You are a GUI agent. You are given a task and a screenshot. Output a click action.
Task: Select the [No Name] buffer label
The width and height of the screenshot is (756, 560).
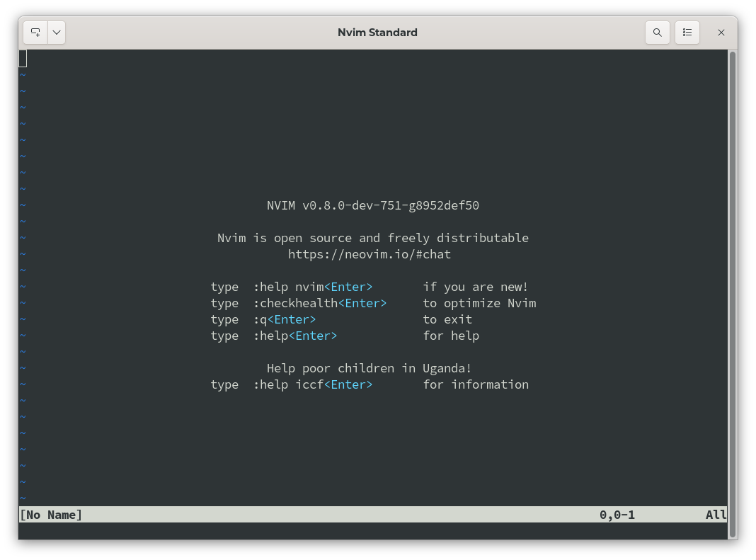(50, 515)
